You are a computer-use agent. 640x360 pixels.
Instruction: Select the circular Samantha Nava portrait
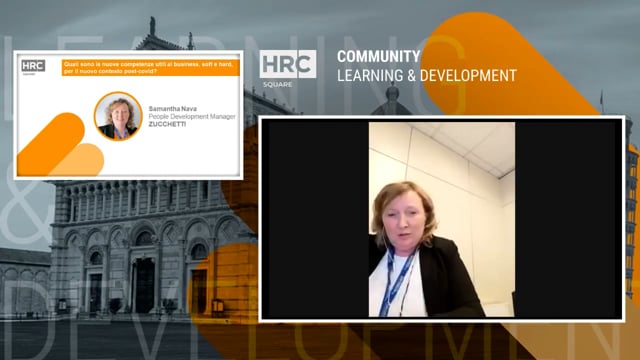click(x=118, y=116)
